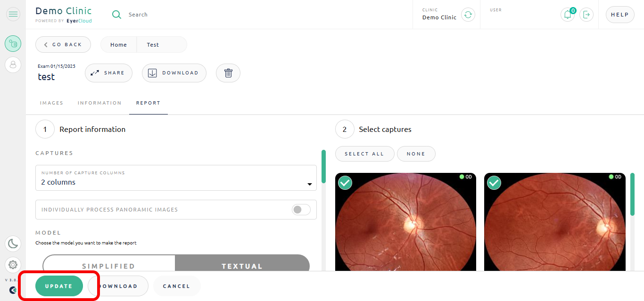
Task: Open settings gear in sidebar
Action: (13, 265)
